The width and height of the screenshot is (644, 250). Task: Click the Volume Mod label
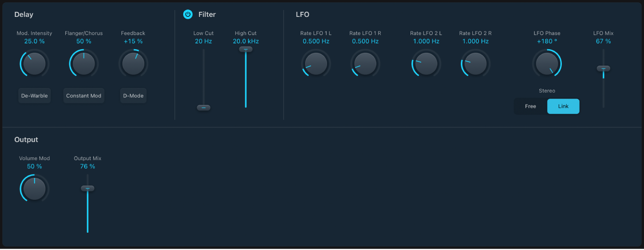pos(34,158)
